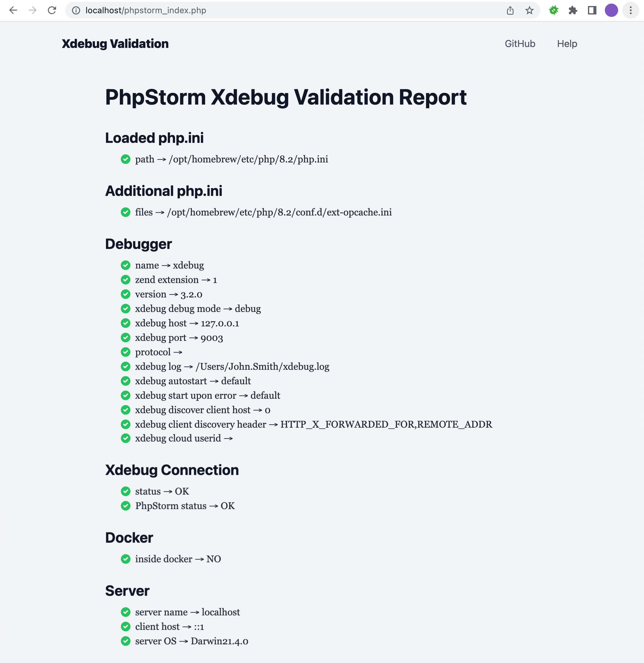Click the check next to inside docker NO
The height and width of the screenshot is (663, 644).
click(126, 559)
